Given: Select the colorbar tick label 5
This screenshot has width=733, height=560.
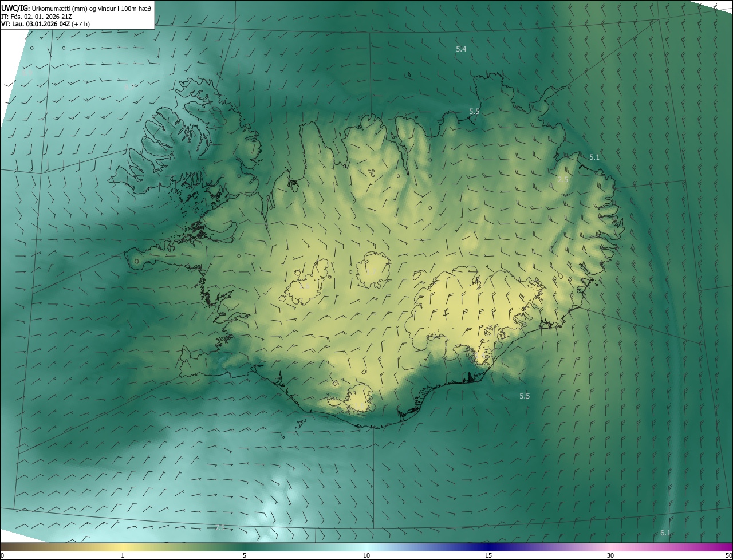Looking at the screenshot, I should click(245, 555).
